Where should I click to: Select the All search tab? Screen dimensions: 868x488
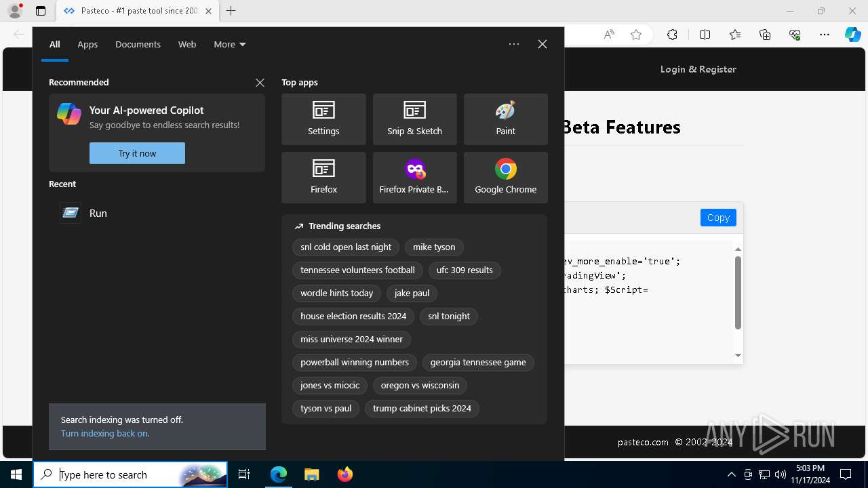[55, 44]
